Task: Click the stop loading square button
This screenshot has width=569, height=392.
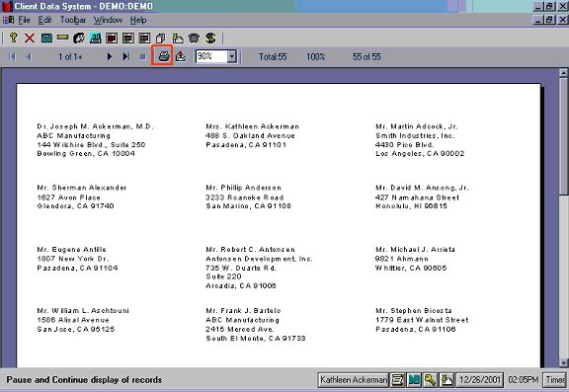Action: [x=142, y=56]
